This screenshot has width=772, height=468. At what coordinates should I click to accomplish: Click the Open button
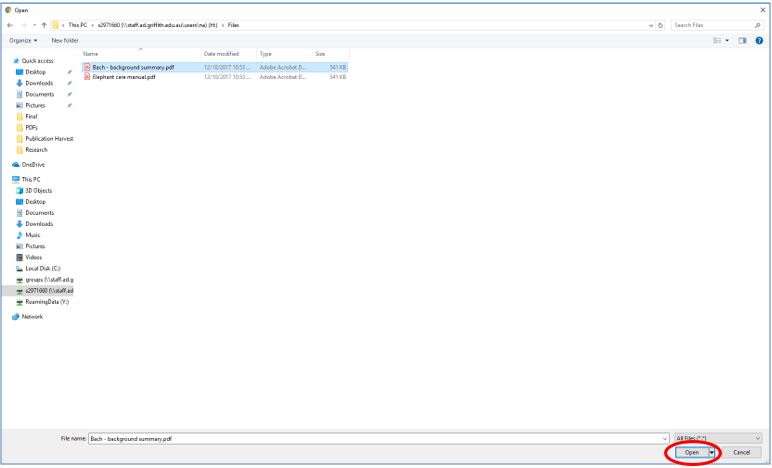[692, 452]
